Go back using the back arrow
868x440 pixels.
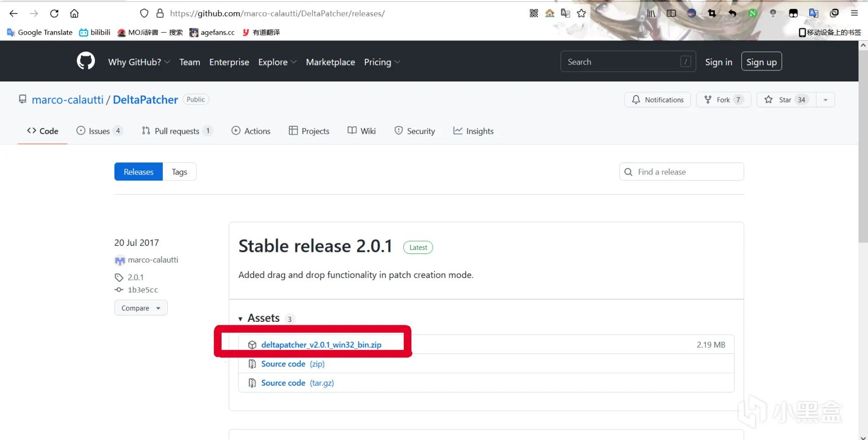click(x=14, y=14)
